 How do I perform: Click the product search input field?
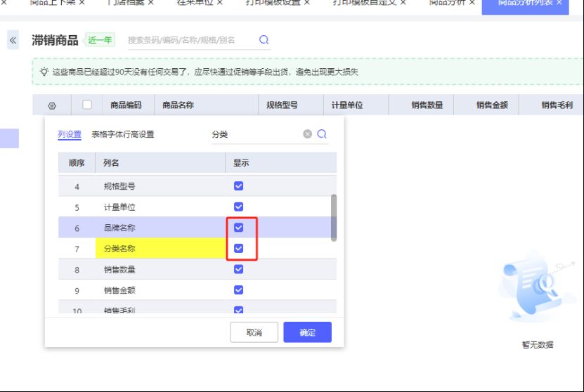(190, 40)
